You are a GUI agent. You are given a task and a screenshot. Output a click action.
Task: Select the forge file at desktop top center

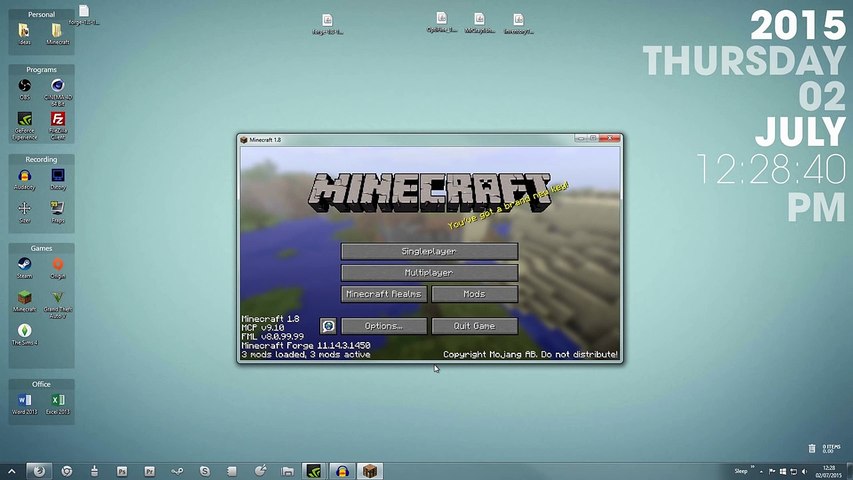coord(327,24)
